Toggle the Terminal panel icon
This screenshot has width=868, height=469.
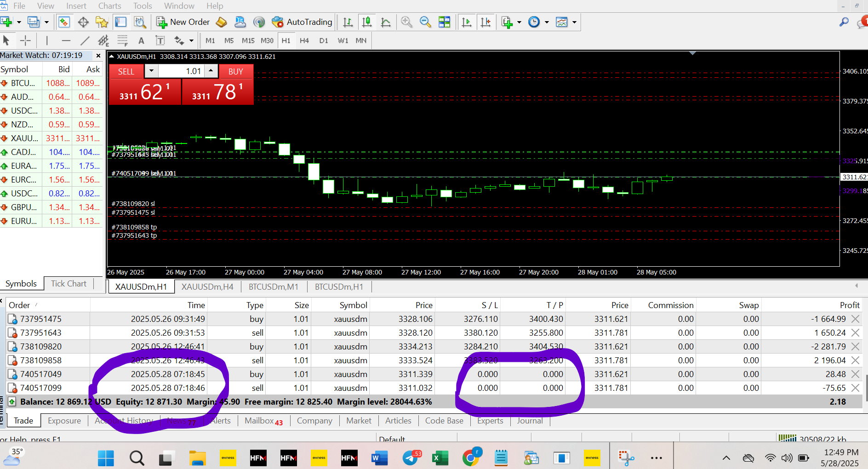coord(120,22)
